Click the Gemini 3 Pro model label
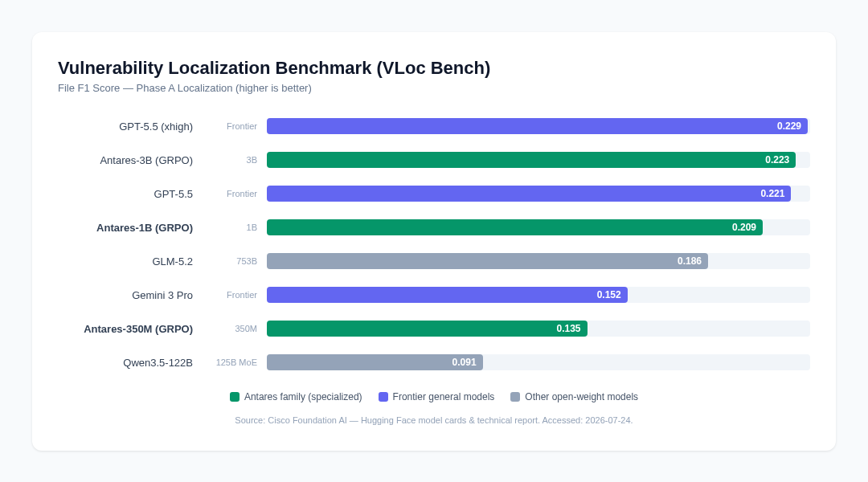The height and width of the screenshot is (482, 868). tap(162, 296)
